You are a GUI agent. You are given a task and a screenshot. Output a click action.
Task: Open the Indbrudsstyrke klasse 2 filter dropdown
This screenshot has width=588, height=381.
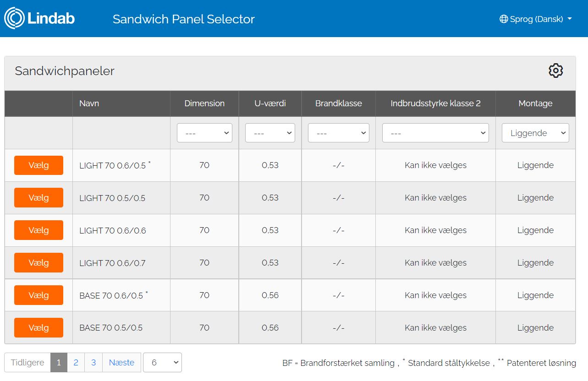coord(435,133)
